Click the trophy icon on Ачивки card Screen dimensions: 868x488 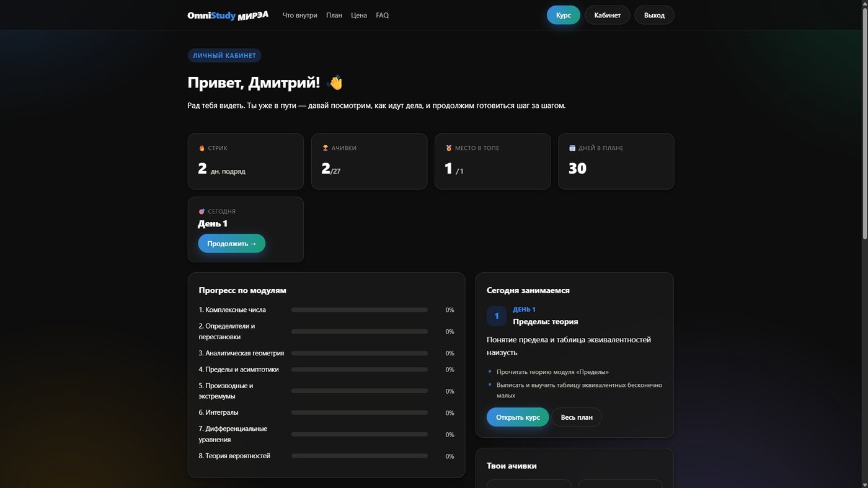pyautogui.click(x=325, y=148)
